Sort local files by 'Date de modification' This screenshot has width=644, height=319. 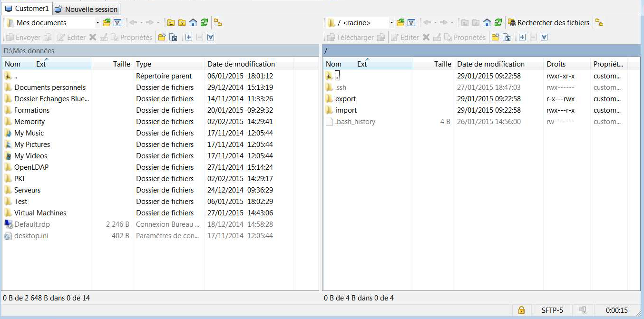(x=241, y=64)
